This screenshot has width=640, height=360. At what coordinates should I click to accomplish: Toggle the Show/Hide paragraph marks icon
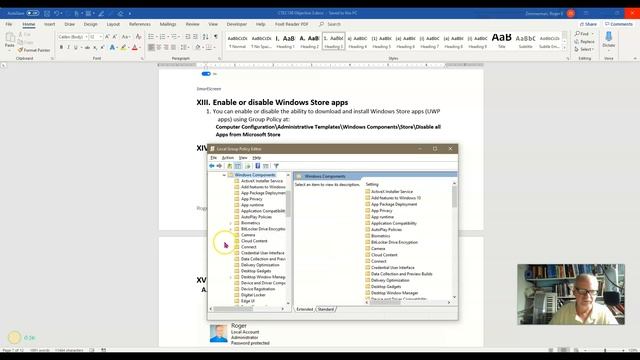(x=216, y=37)
